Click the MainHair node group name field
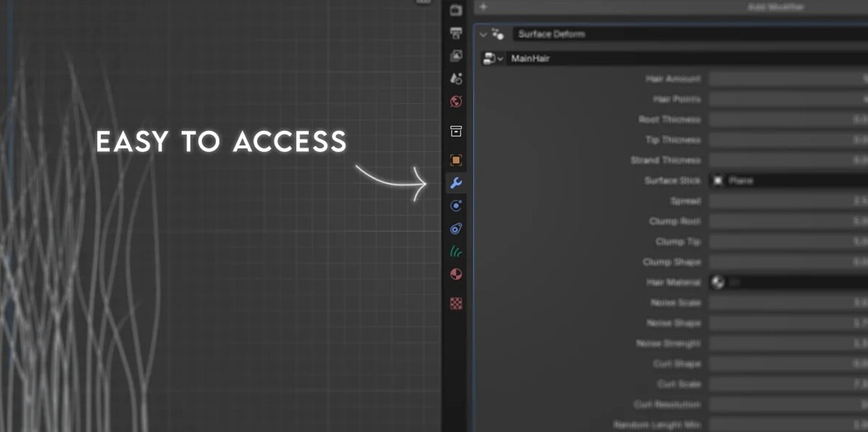 point(687,58)
